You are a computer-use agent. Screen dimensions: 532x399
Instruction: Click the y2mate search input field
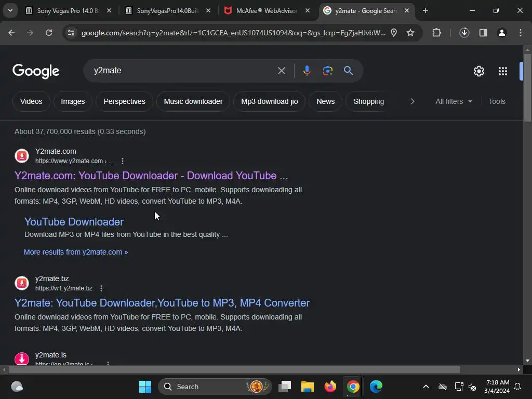coord(183,71)
